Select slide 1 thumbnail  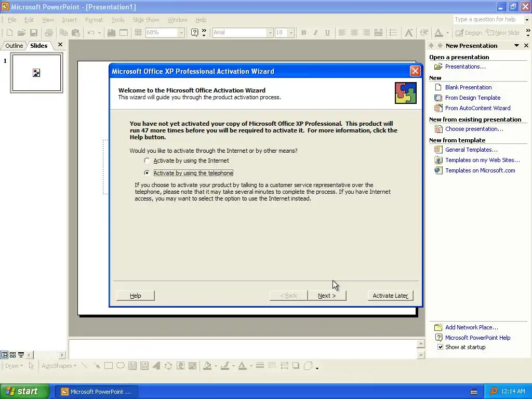(x=37, y=73)
